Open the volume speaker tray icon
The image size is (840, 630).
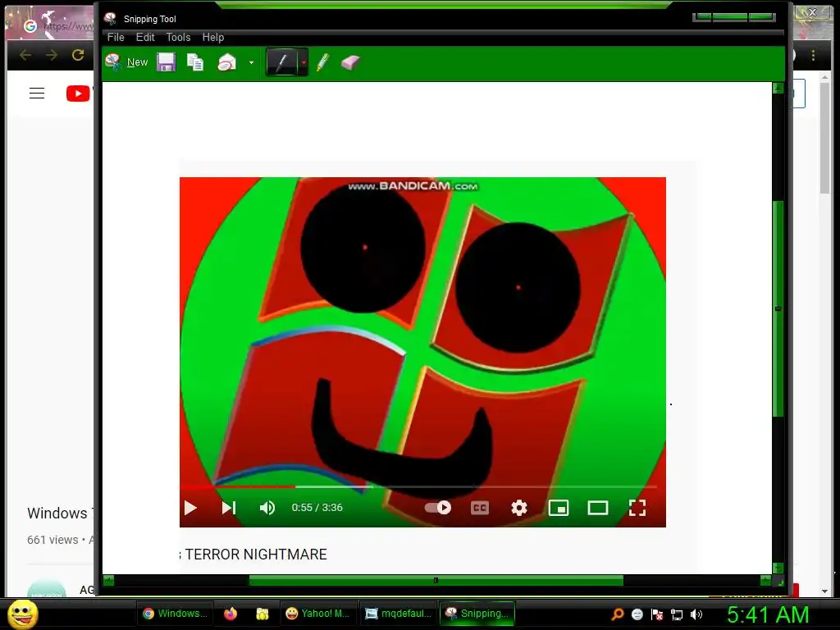[x=696, y=614]
